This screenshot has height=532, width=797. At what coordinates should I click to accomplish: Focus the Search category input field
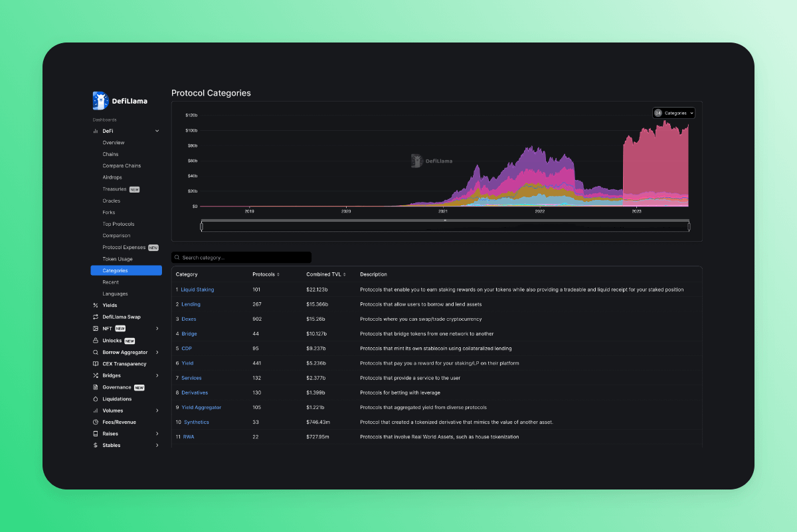click(x=242, y=258)
